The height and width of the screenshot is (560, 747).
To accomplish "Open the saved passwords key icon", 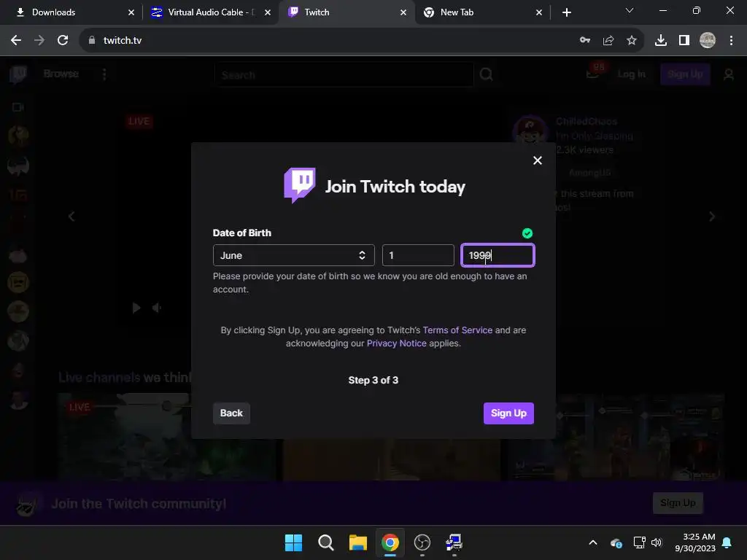I will pyautogui.click(x=584, y=41).
